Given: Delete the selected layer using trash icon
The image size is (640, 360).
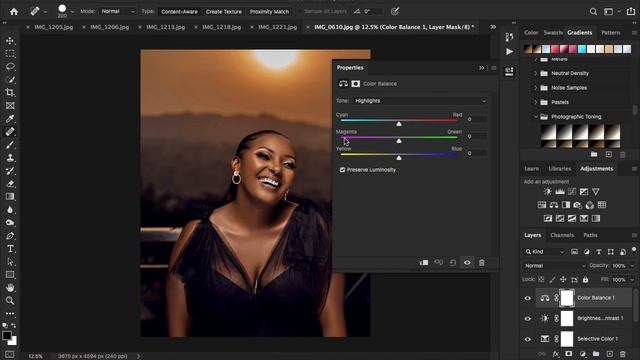Looking at the screenshot, I should 622,354.
